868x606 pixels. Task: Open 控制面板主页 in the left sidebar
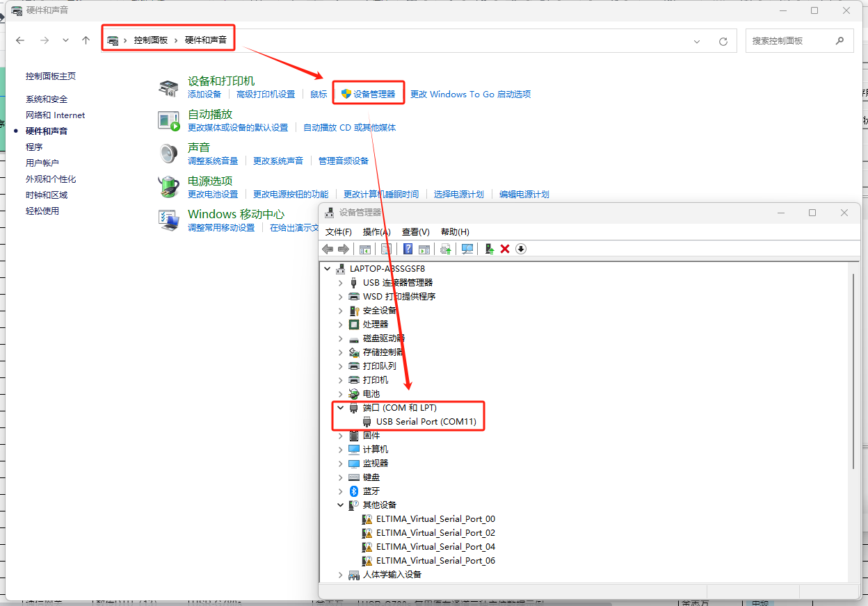coord(51,76)
